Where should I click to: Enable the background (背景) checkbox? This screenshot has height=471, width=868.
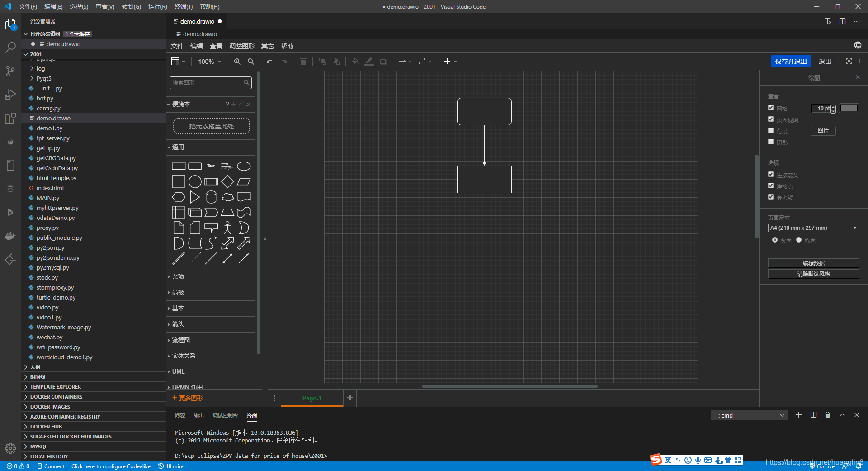(771, 130)
